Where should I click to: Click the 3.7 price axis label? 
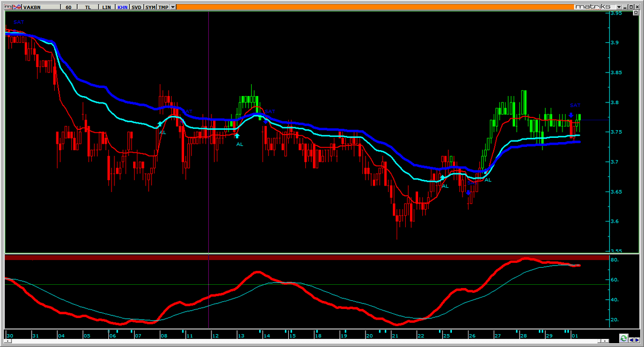pos(616,161)
